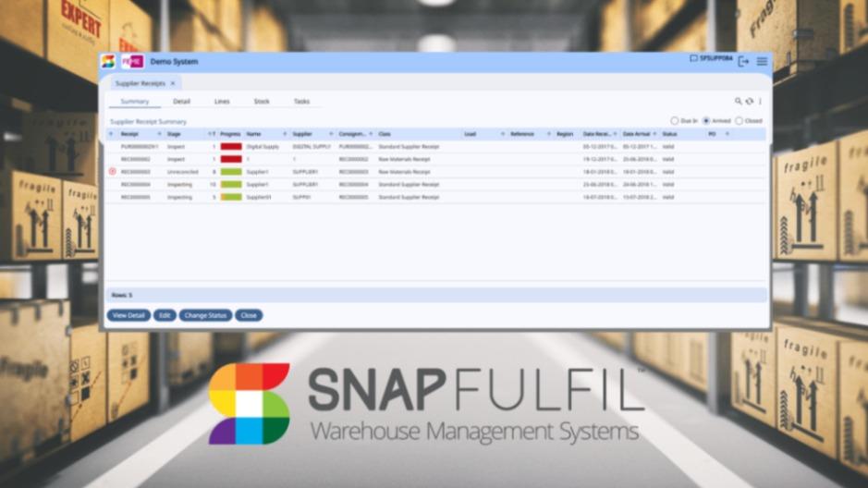Image resolution: width=868 pixels, height=488 pixels.
Task: Open the Date Arrival column filter arrow
Action: click(654, 134)
